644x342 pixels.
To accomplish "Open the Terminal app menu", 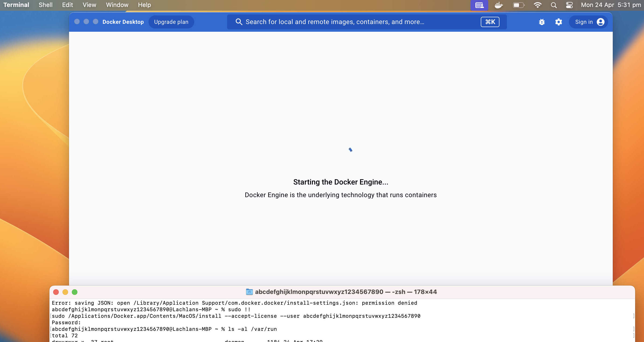I will click(16, 5).
